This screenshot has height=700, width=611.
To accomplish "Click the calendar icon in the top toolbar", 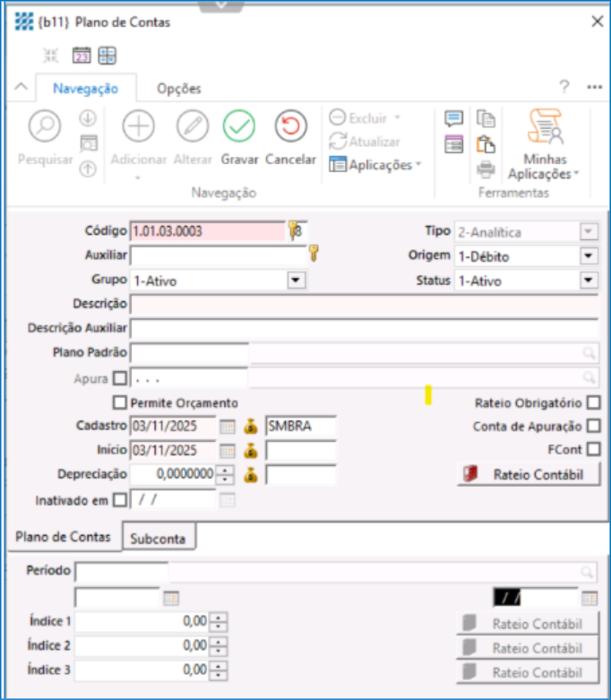I will click(82, 56).
